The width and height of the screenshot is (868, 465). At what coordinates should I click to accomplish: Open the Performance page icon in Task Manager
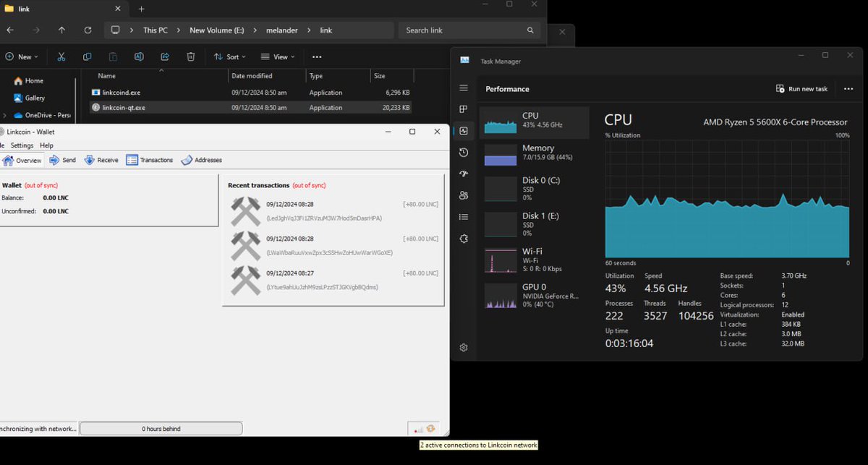point(464,131)
